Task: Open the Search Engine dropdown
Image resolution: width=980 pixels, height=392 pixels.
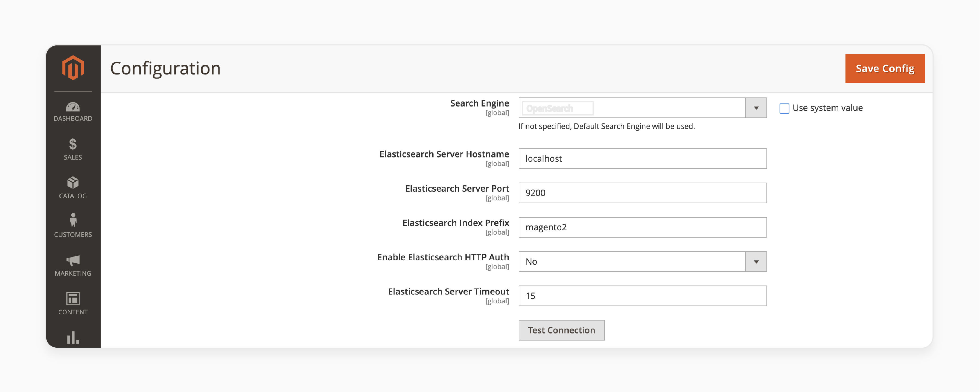Action: click(x=643, y=108)
